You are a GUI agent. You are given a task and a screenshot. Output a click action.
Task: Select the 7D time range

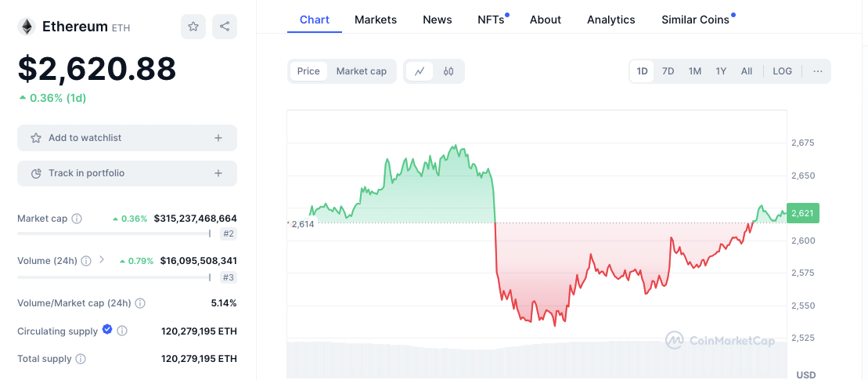(x=668, y=71)
